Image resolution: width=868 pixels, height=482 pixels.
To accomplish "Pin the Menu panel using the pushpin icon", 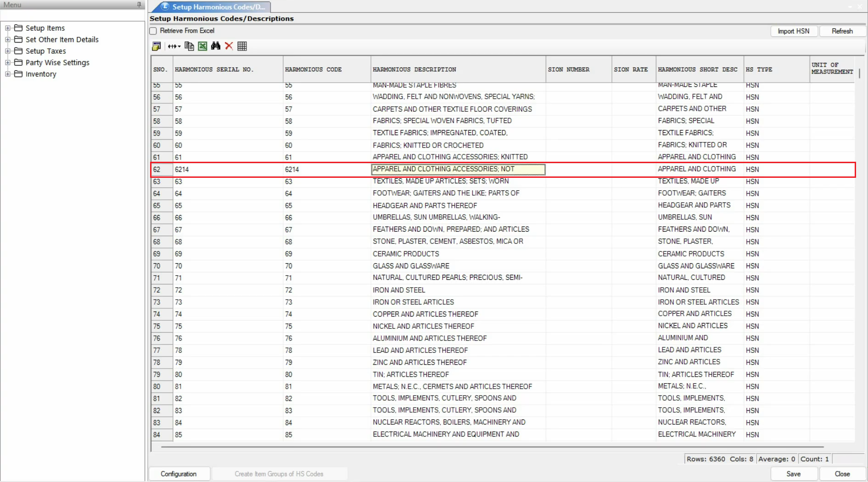I will [x=139, y=5].
